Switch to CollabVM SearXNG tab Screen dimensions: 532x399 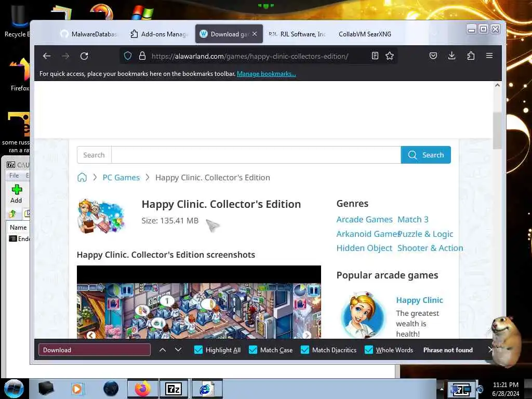(365, 34)
